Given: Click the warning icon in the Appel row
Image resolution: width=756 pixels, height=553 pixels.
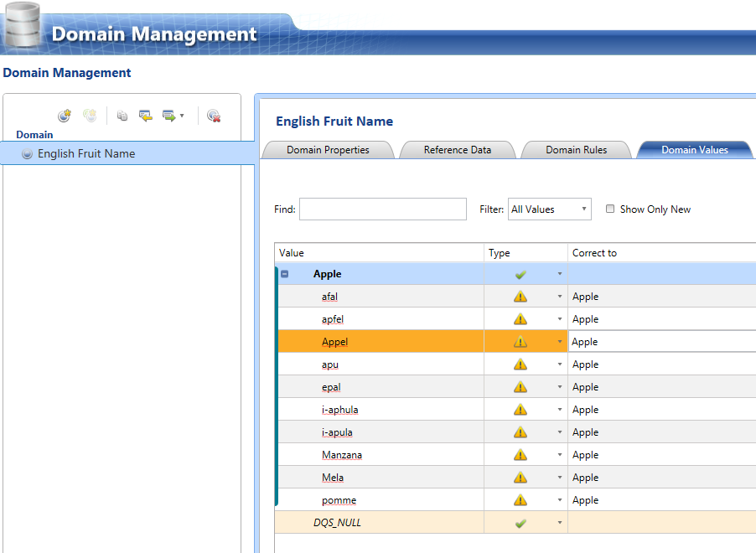Looking at the screenshot, I should tap(520, 342).
